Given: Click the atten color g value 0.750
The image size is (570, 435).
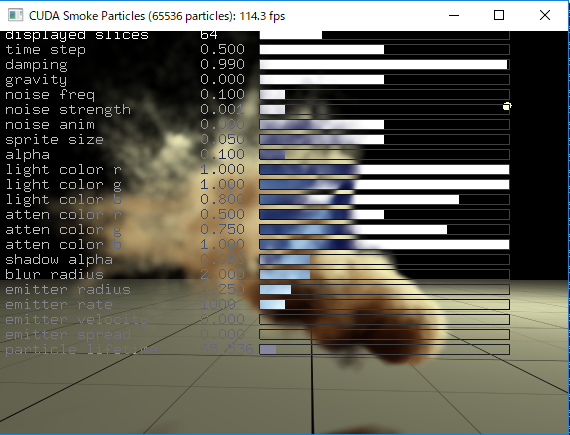Looking at the screenshot, I should click(x=222, y=229).
